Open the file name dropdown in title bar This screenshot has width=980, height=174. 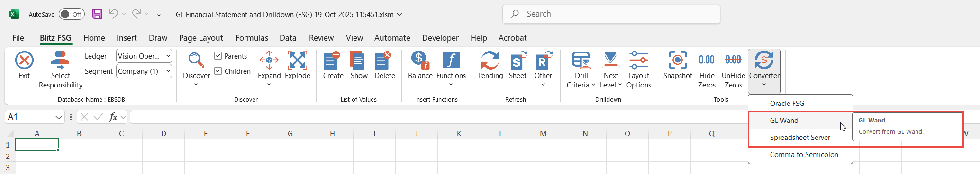pos(399,14)
